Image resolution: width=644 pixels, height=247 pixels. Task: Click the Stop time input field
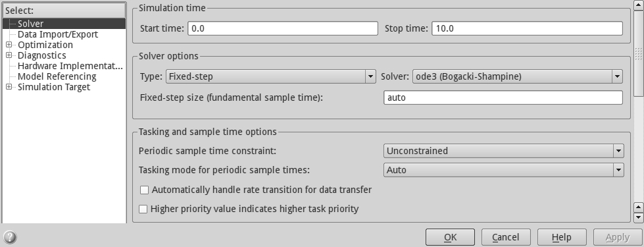(527, 28)
